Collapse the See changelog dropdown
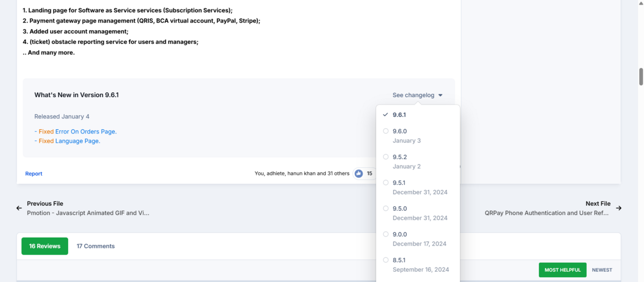 click(418, 95)
